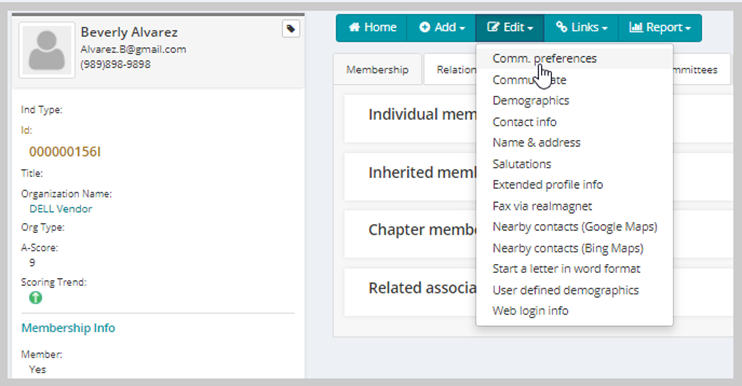Open the Links dropdown menu

[x=581, y=27]
